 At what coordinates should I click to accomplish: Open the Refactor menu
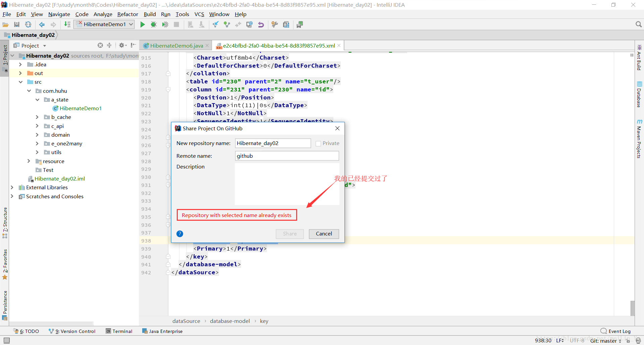pos(128,14)
